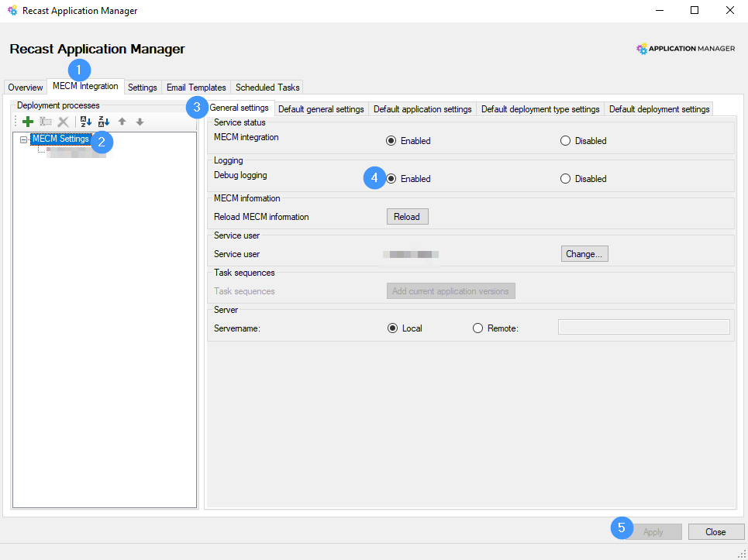This screenshot has width=748, height=560.
Task: Open Default general settings tab
Action: pos(321,109)
